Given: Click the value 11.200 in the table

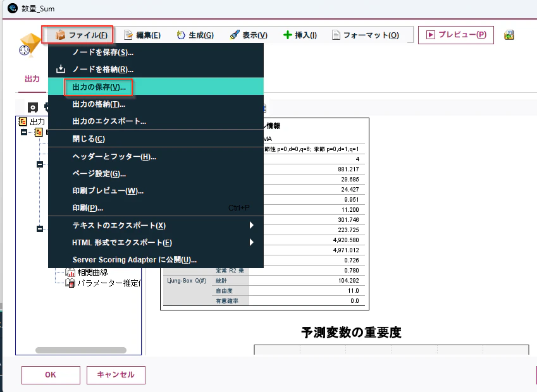Looking at the screenshot, I should [350, 209].
